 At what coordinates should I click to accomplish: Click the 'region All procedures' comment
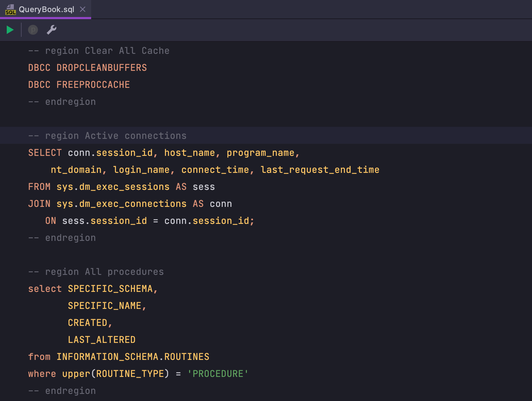point(96,272)
